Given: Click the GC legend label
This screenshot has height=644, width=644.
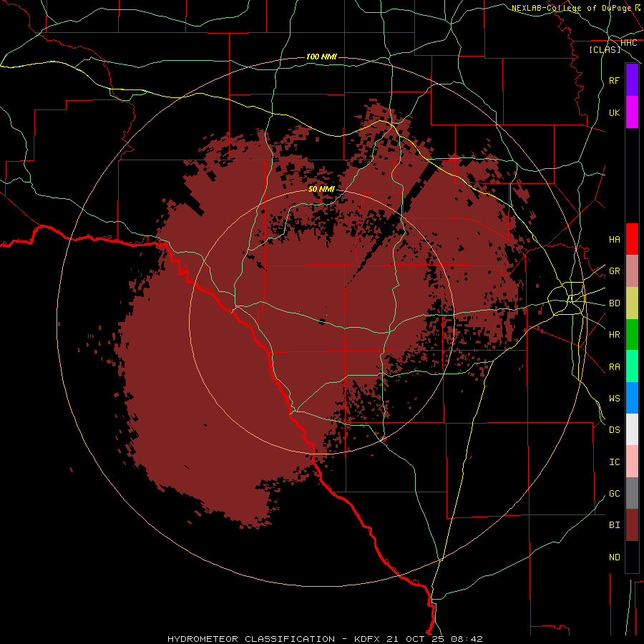Looking at the screenshot, I should [x=614, y=494].
